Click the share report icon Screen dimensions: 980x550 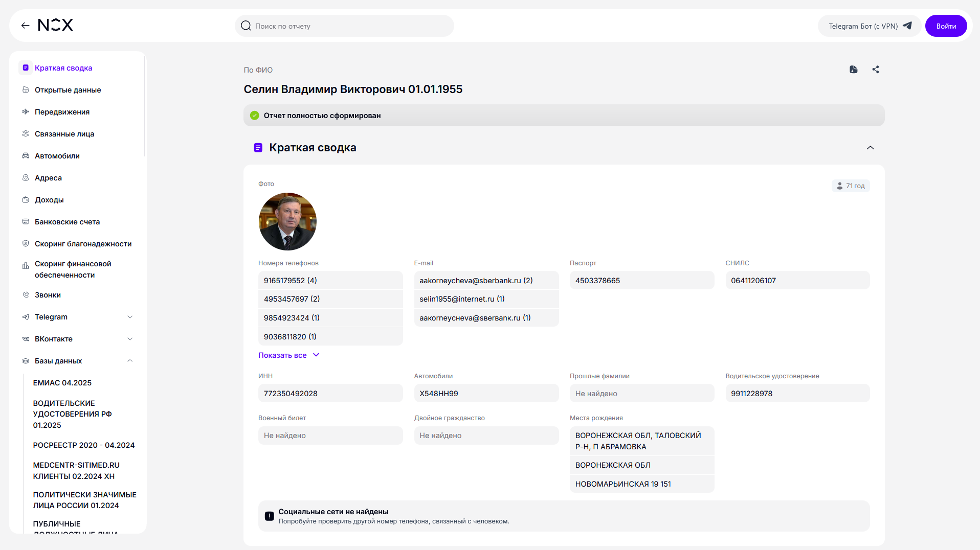(x=875, y=70)
